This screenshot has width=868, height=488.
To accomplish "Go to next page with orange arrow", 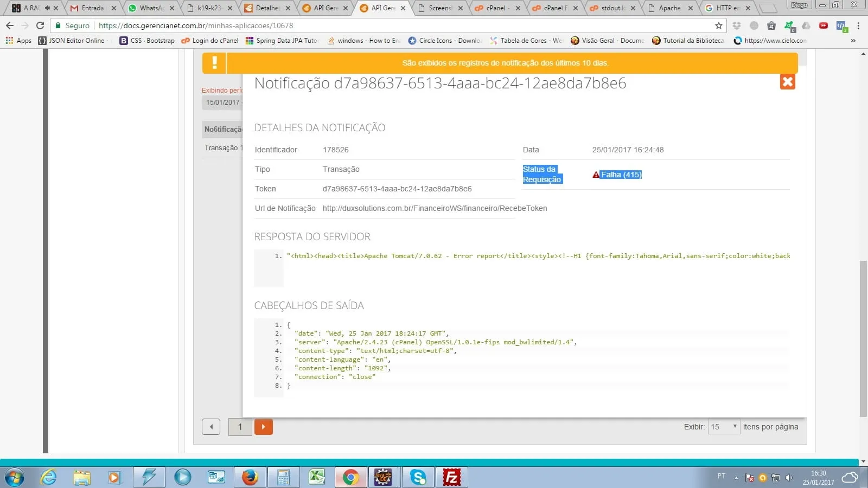I will (x=263, y=427).
